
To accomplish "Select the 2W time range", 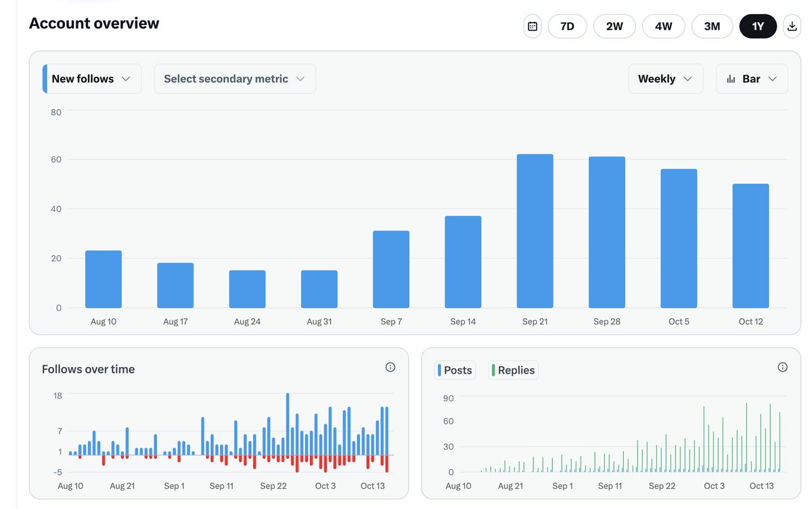I will (614, 26).
